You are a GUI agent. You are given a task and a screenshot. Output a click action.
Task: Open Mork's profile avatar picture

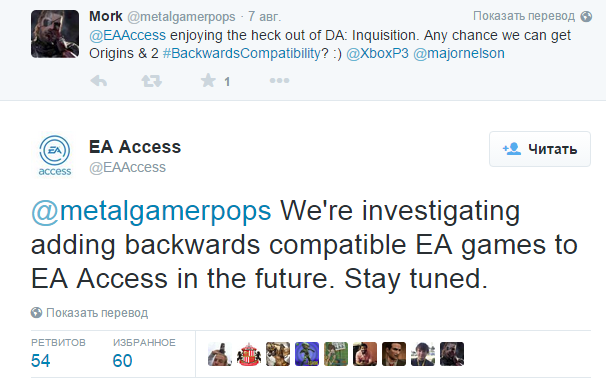pos(55,34)
